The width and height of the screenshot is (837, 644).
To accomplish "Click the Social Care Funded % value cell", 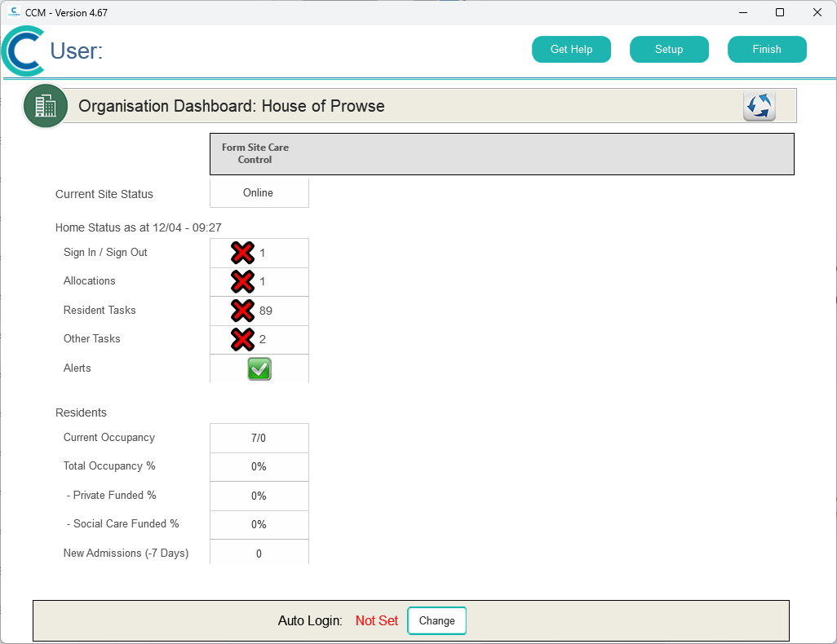I will [259, 525].
